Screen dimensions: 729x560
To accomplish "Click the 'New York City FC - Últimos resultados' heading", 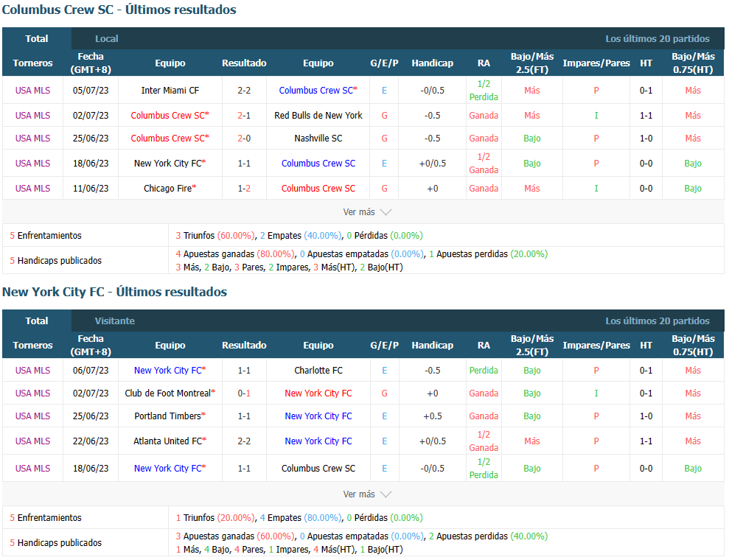I will pyautogui.click(x=114, y=292).
